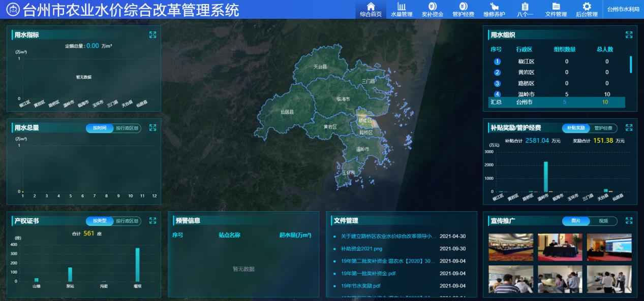Click the number 4 badge for 温岭市
Image resolution: width=644 pixels, height=301 pixels.
tap(497, 94)
